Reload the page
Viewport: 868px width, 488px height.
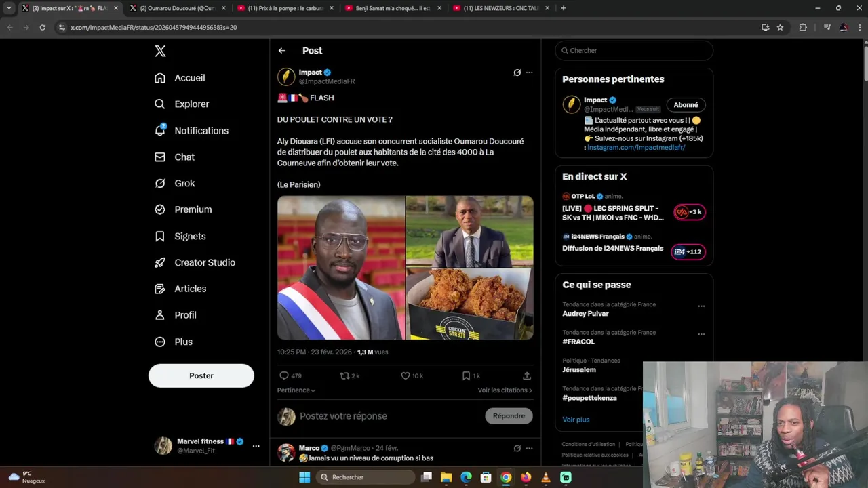pyautogui.click(x=43, y=27)
